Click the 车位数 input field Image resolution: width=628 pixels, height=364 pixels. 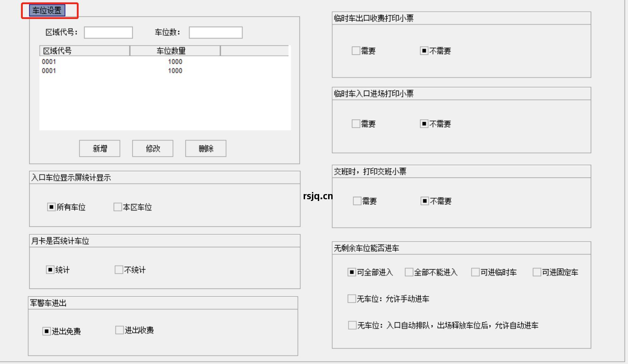click(x=215, y=32)
